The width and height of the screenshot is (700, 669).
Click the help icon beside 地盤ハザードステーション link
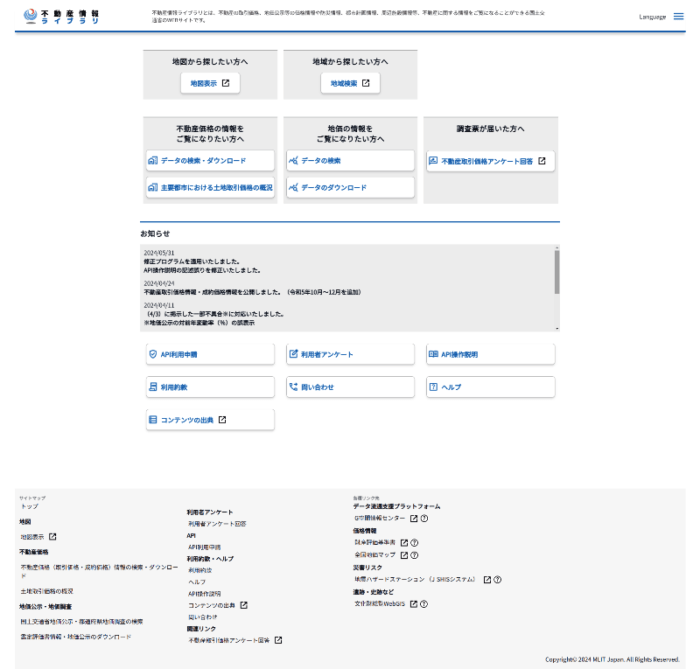[x=497, y=579]
